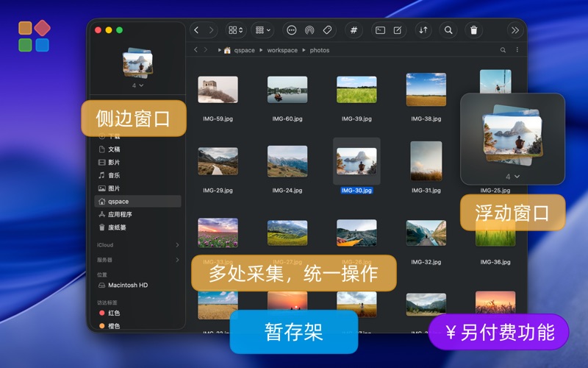
Task: Click the IMG-25.jpg file name
Action: [x=495, y=191]
